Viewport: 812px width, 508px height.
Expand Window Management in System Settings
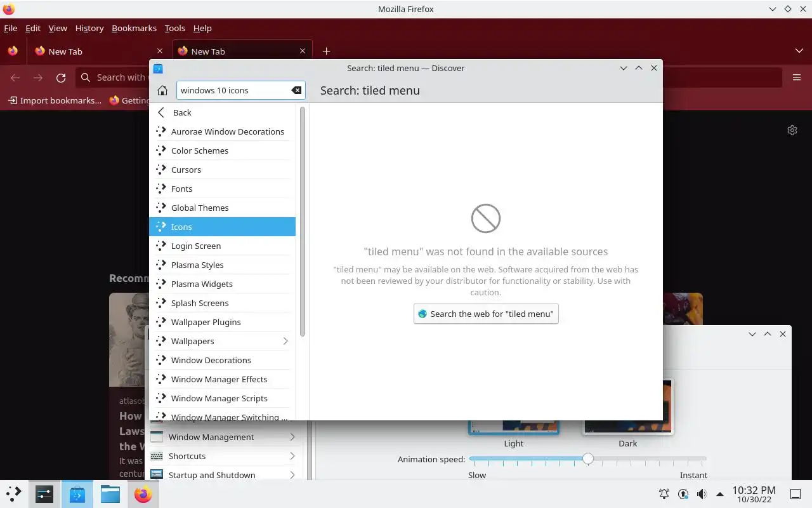coord(292,437)
